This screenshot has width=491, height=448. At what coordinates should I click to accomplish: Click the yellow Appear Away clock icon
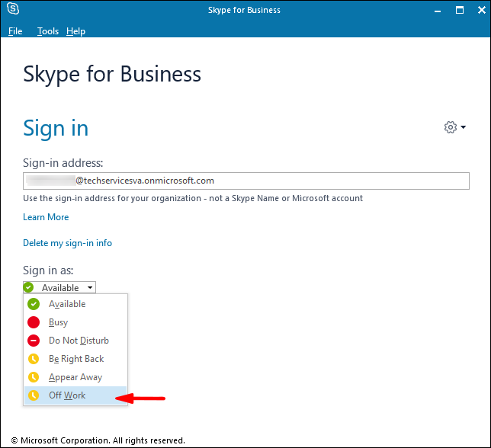click(34, 377)
